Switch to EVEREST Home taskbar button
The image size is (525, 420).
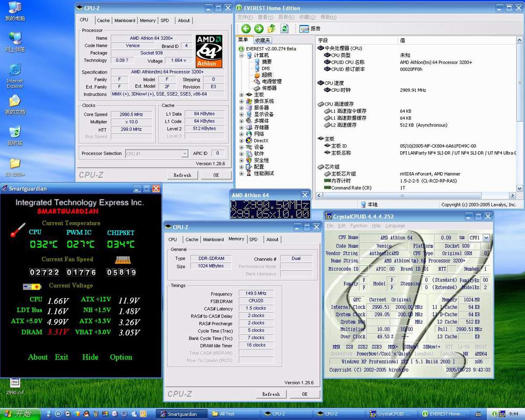(444, 414)
